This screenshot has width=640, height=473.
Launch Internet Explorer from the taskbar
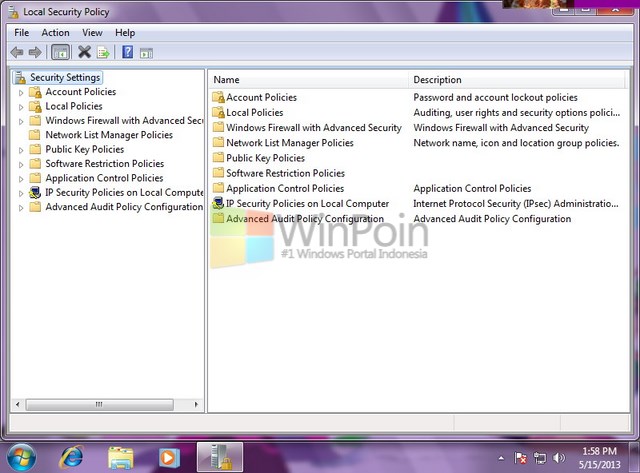coord(72,457)
